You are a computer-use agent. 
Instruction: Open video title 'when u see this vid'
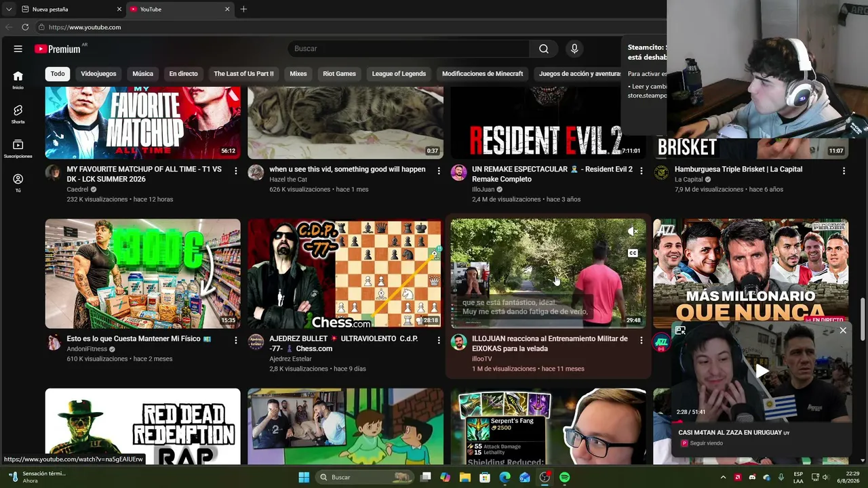coord(347,169)
